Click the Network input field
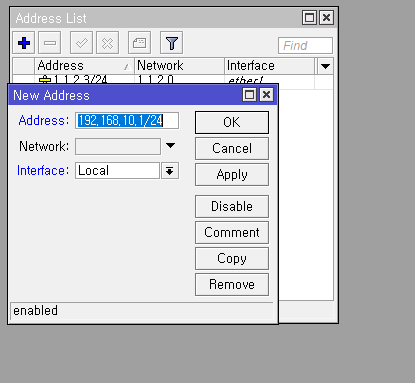 (118, 147)
